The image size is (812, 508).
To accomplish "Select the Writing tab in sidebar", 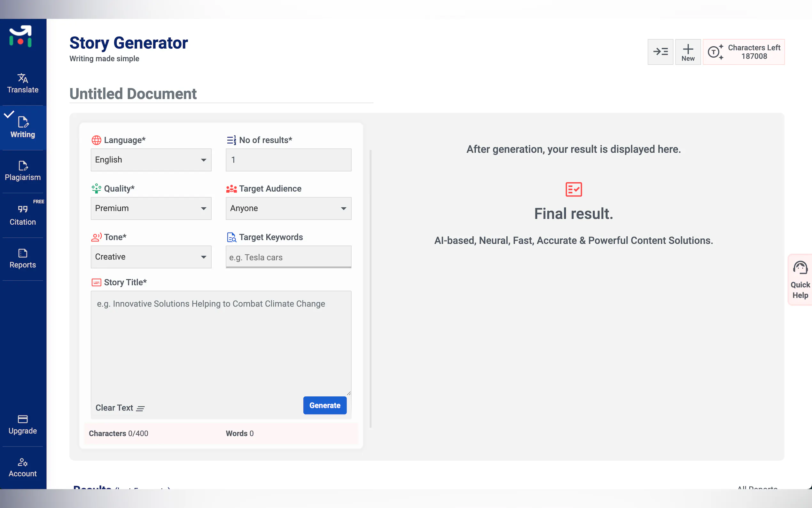I will tap(23, 128).
